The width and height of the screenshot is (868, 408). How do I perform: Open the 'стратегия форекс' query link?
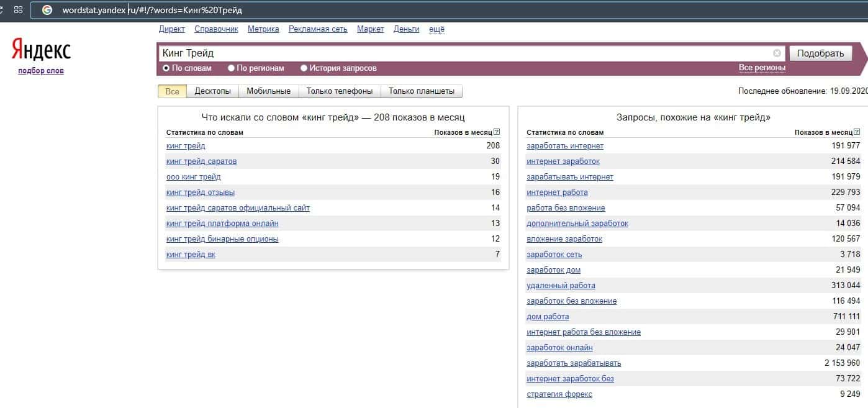pyautogui.click(x=559, y=394)
